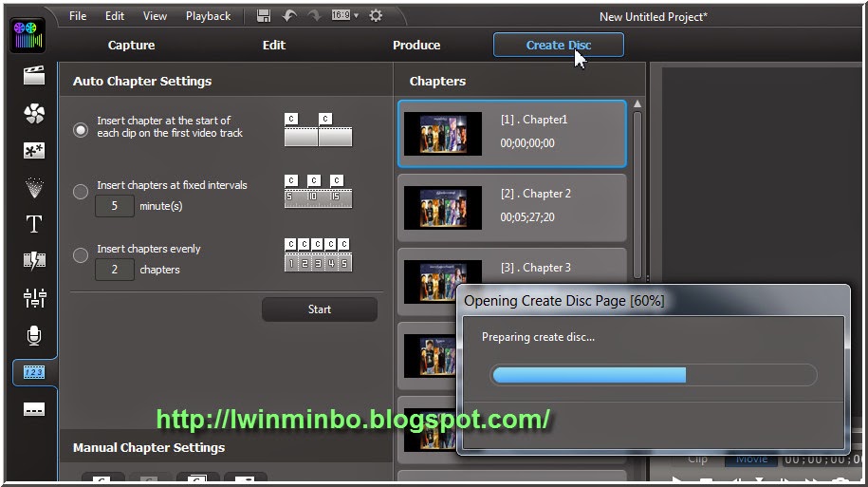The image size is (868, 487).
Task: Click the Preparing create disc progress bar
Action: click(x=654, y=375)
